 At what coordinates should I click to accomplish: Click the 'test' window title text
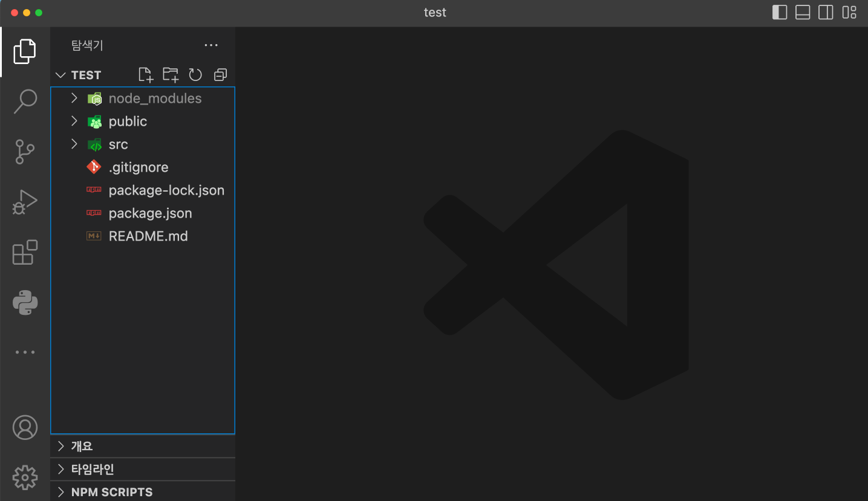435,12
